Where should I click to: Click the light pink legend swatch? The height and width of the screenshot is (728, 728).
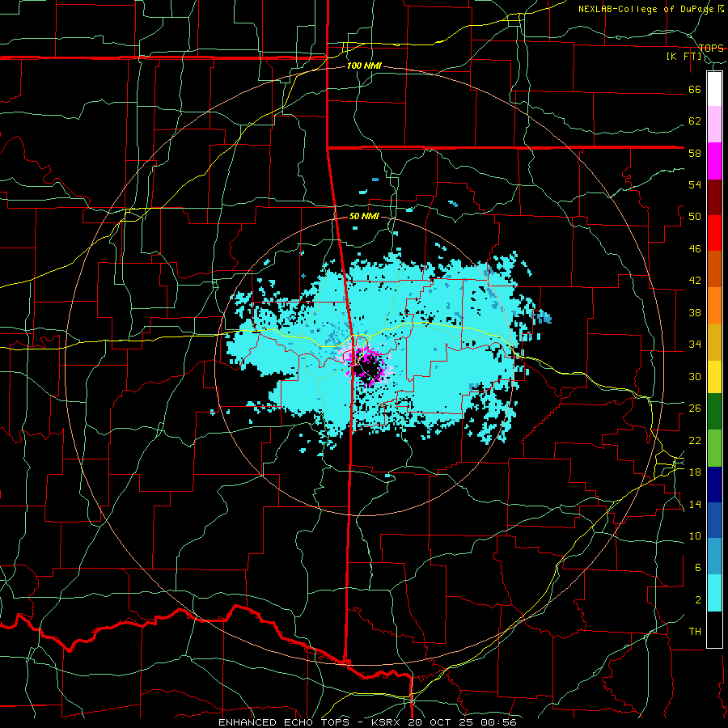[714, 125]
